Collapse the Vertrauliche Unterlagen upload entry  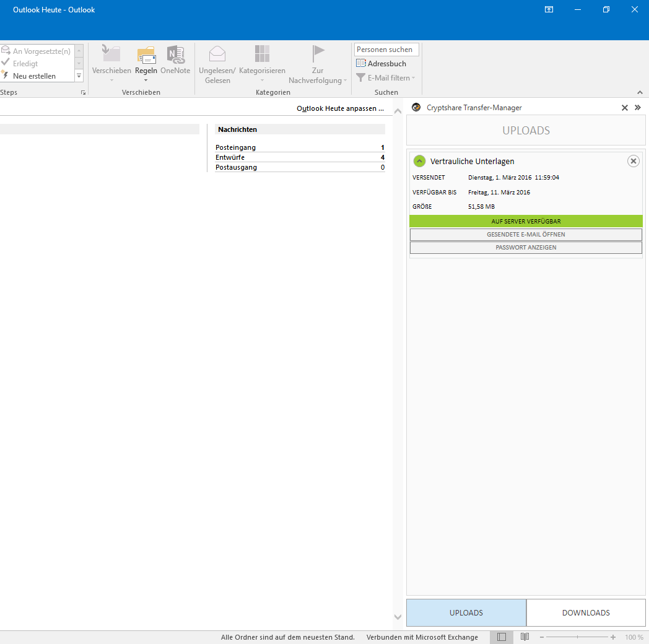(x=419, y=161)
